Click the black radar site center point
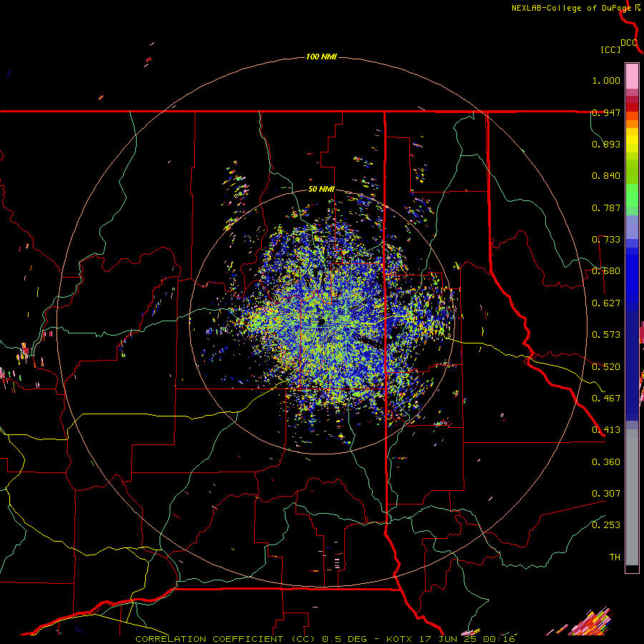Viewport: 644px width, 644px height. coord(321,322)
